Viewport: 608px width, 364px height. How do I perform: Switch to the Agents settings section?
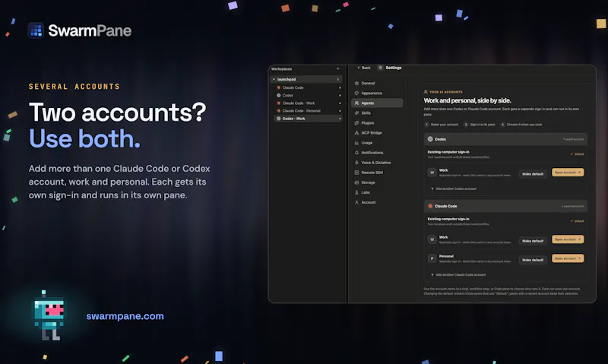tap(377, 103)
